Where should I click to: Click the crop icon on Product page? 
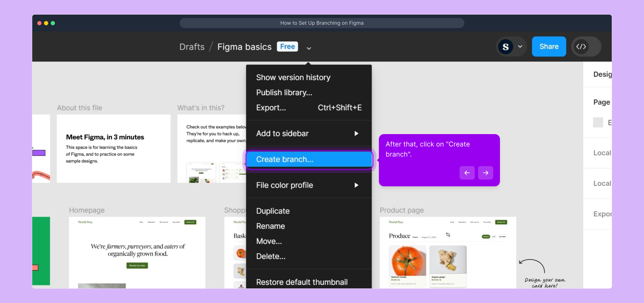pyautogui.click(x=448, y=235)
